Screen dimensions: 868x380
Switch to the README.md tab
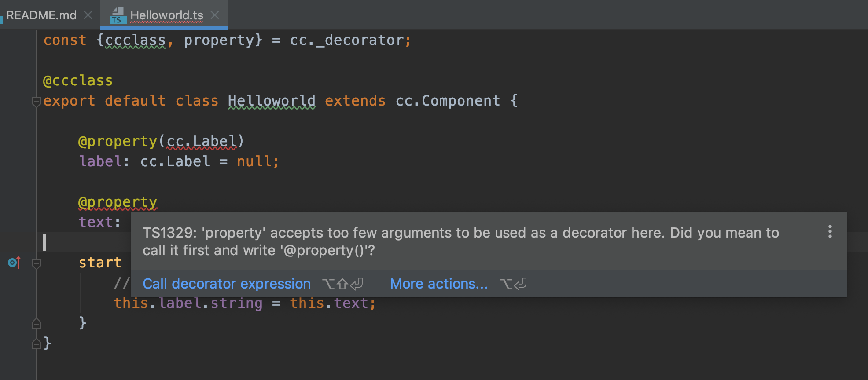click(41, 15)
